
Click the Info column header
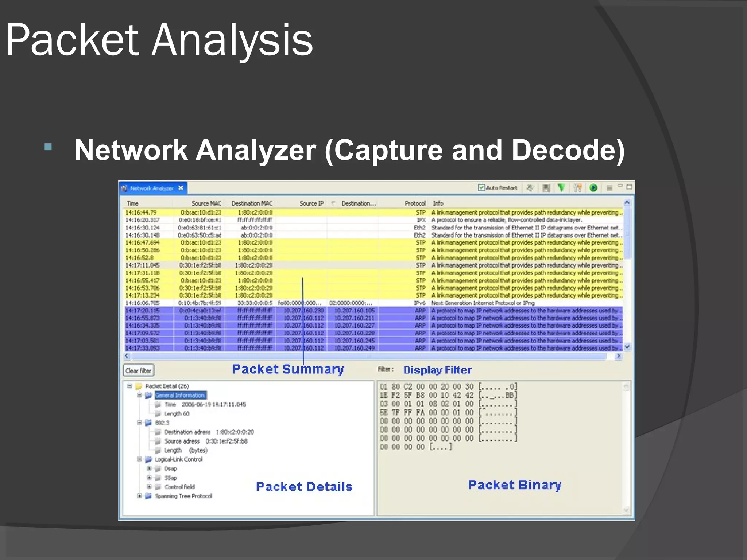click(x=526, y=203)
